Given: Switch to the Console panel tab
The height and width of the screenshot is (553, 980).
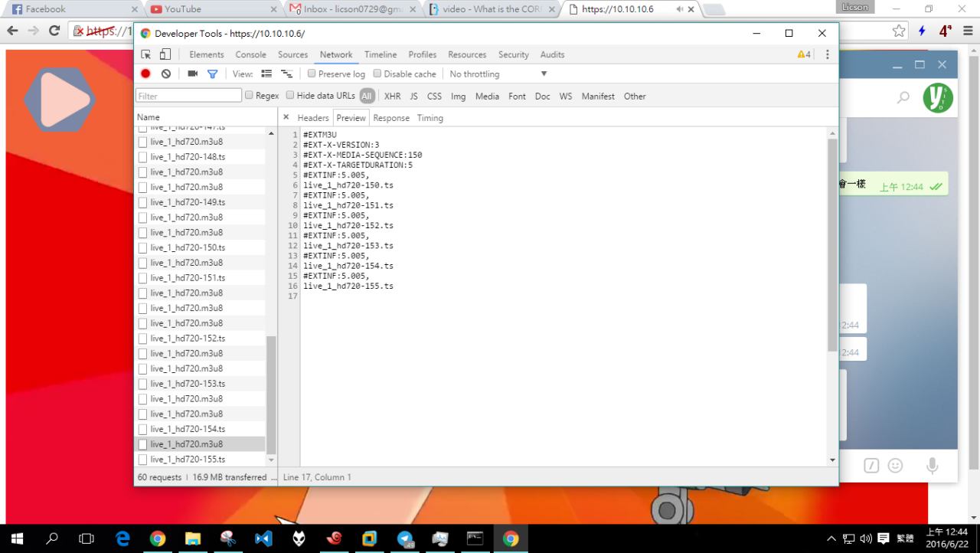Looking at the screenshot, I should pyautogui.click(x=250, y=54).
